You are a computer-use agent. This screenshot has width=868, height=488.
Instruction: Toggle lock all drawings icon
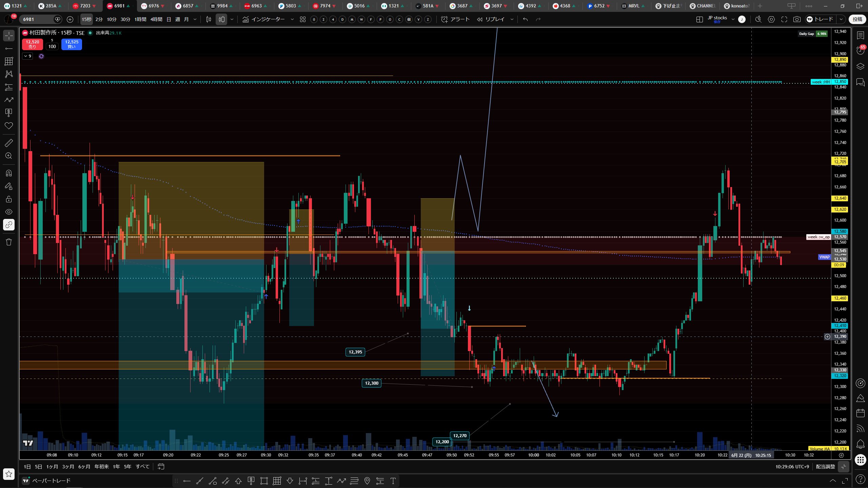(x=9, y=199)
